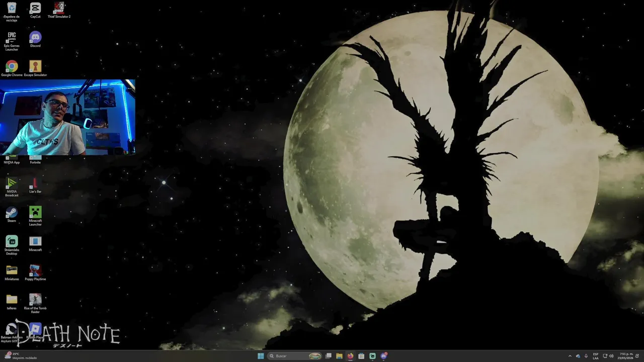Select the Steam desktop shortcut
This screenshot has height=362, width=644.
(x=12, y=215)
